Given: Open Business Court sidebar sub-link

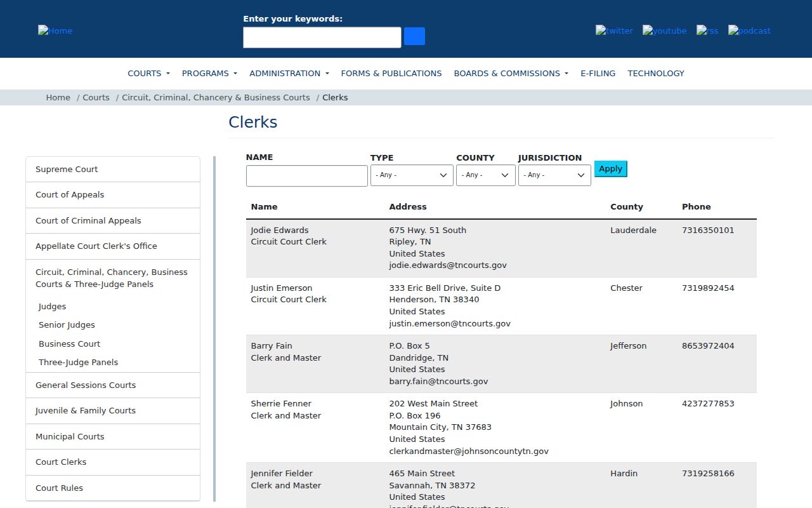Looking at the screenshot, I should [69, 344].
